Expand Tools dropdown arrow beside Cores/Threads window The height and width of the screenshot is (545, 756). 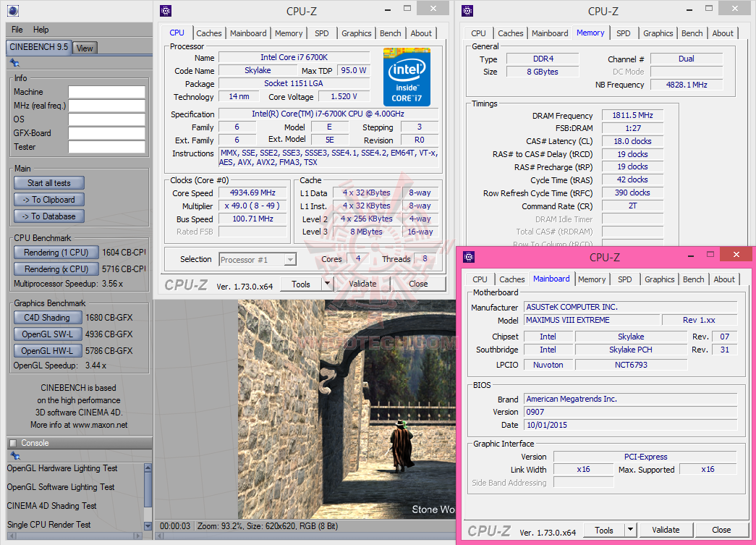[327, 284]
